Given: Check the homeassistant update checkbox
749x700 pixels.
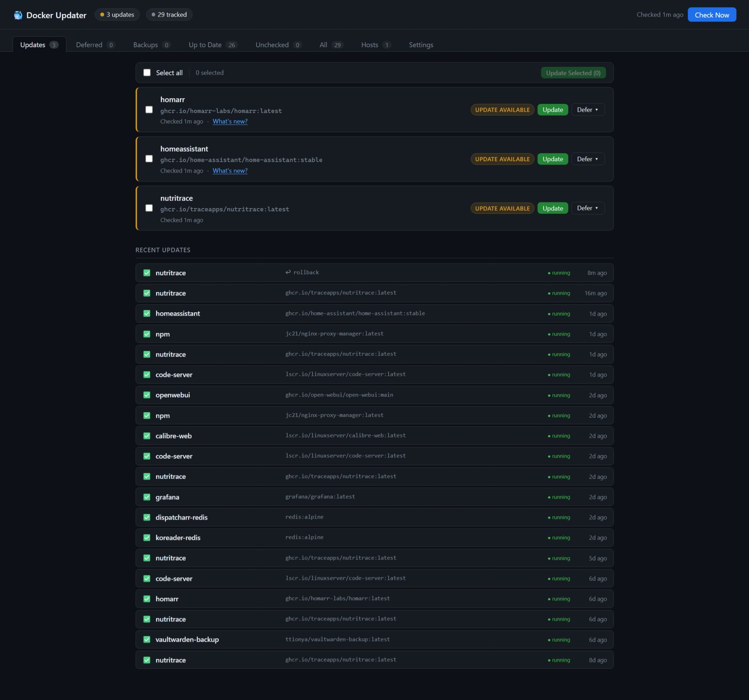Looking at the screenshot, I should click(x=149, y=159).
